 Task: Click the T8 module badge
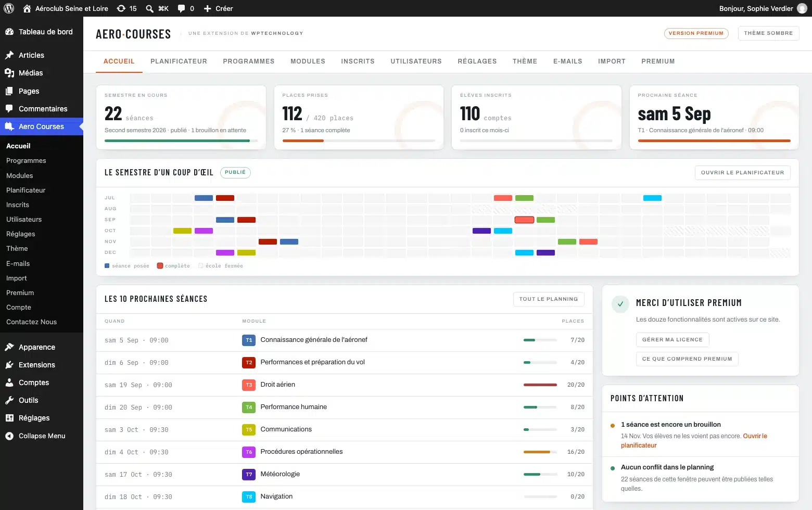click(x=249, y=497)
